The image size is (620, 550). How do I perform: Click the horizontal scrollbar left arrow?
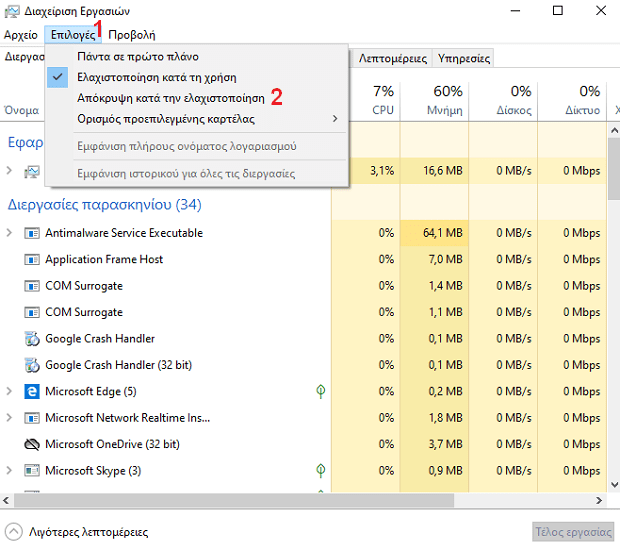click(6, 501)
